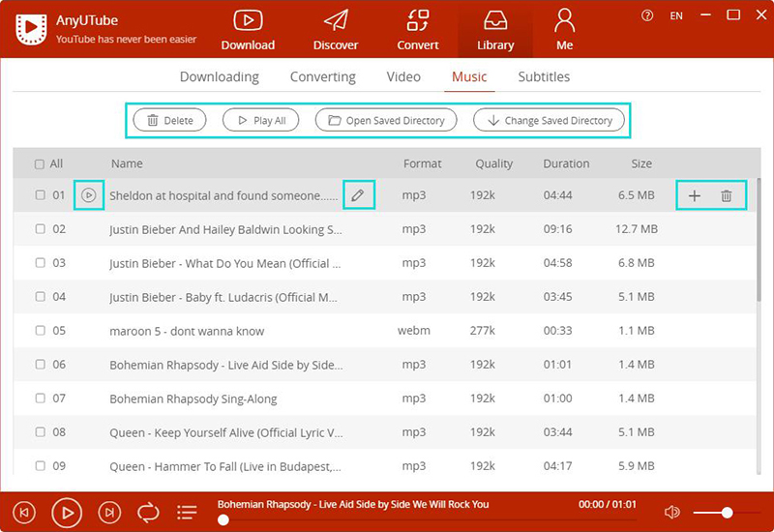Click the play button in player bar
Screen dimensions: 774x532
67,514
